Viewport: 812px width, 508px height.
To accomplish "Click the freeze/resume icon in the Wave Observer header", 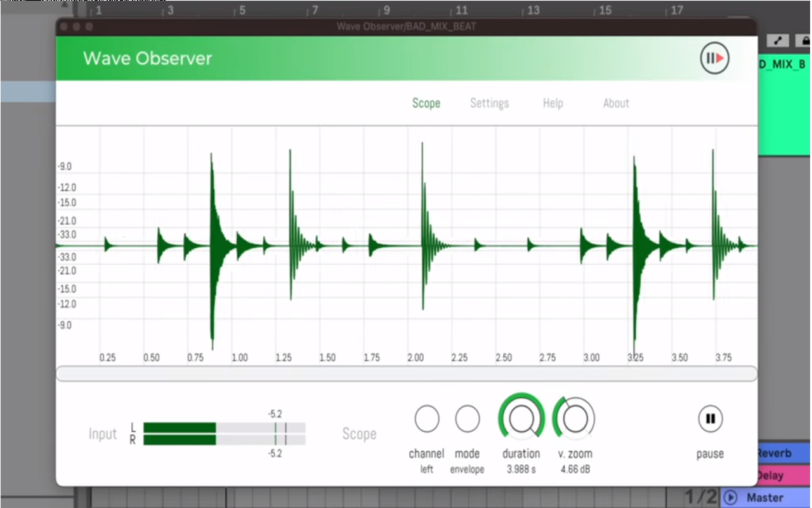I will pyautogui.click(x=715, y=58).
